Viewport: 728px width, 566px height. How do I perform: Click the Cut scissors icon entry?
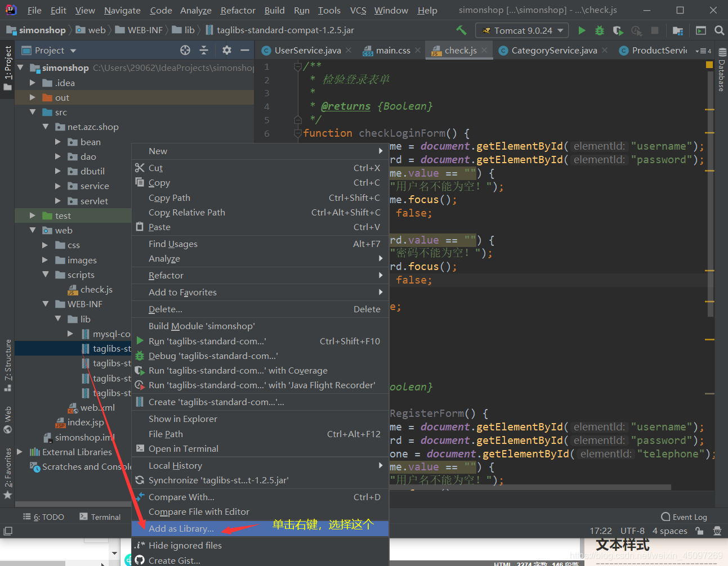pyautogui.click(x=260, y=168)
